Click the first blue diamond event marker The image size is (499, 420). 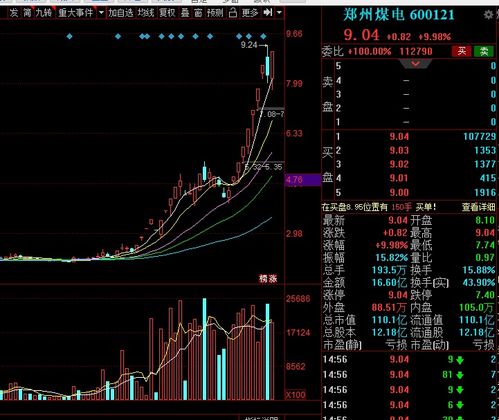[x=69, y=36]
